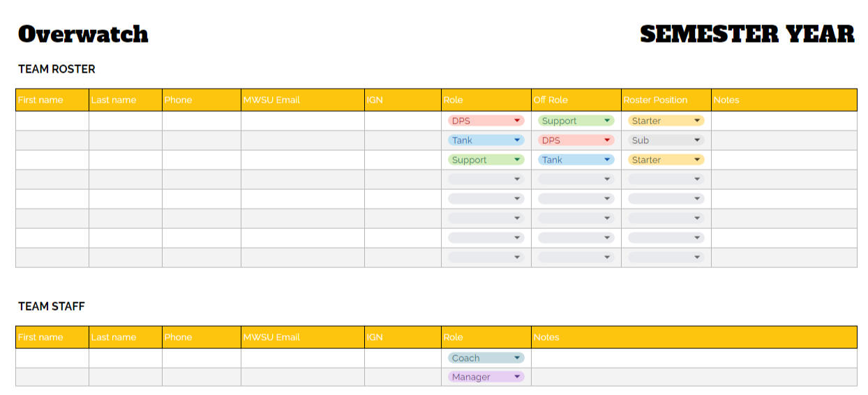Select the TEAM STAFF section label
This screenshot has width=868, height=395.
(52, 306)
